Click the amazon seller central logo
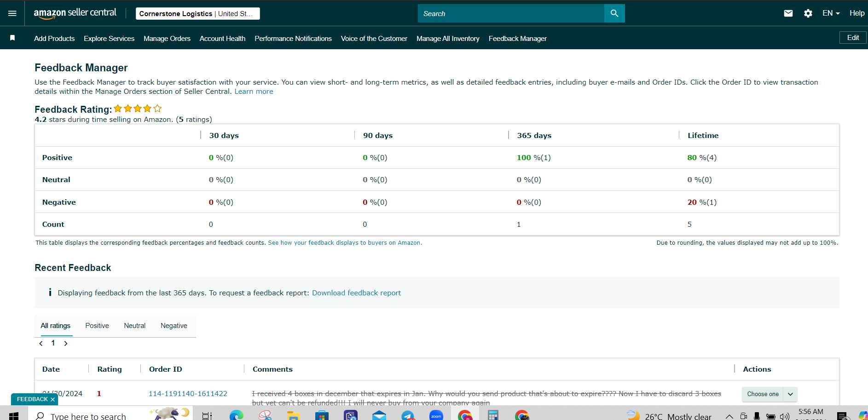Image resolution: width=868 pixels, height=420 pixels. pyautogui.click(x=75, y=13)
